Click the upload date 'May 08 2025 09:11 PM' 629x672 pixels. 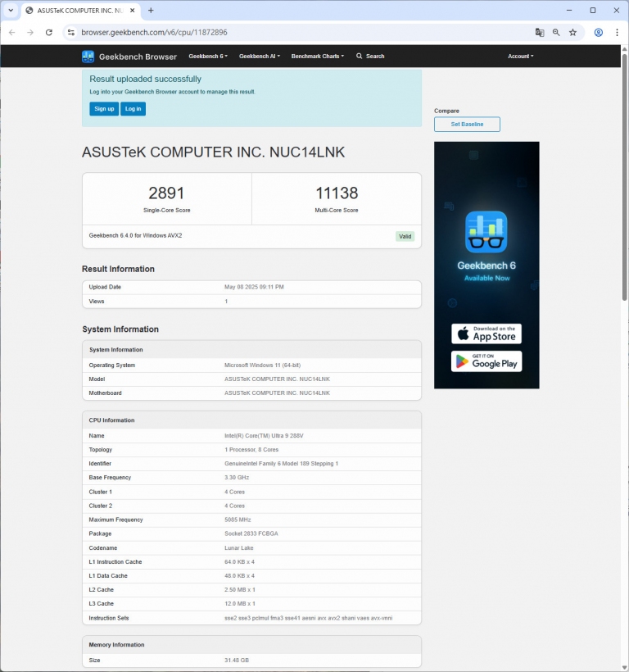point(254,287)
